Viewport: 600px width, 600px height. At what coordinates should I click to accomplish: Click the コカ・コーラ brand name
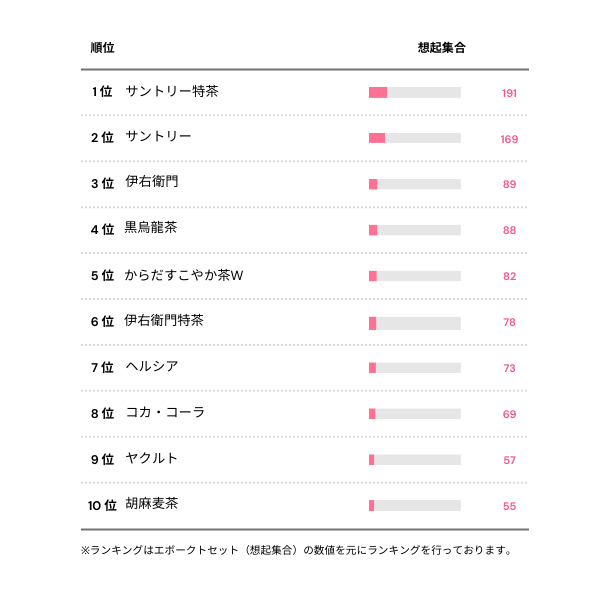[x=165, y=413]
